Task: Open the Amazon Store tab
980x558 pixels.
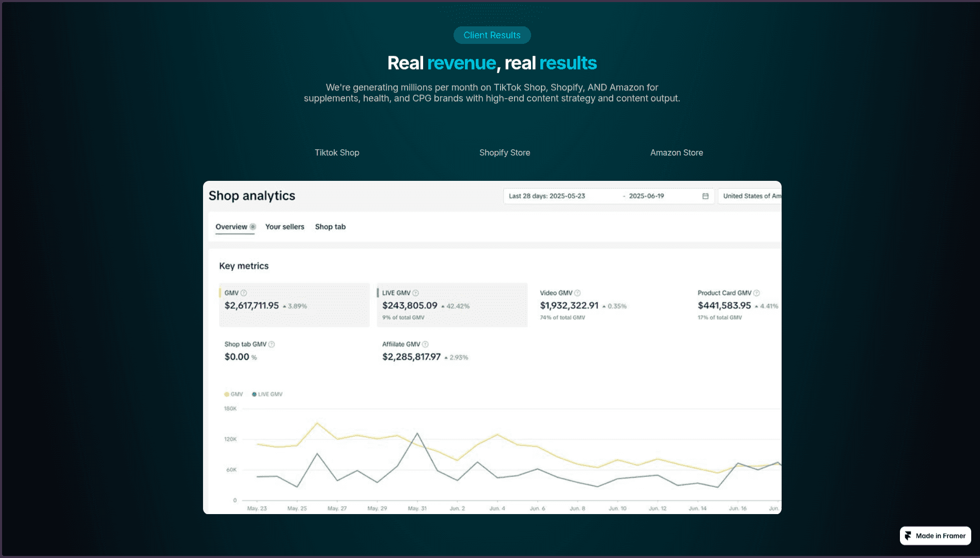Action: [x=676, y=152]
